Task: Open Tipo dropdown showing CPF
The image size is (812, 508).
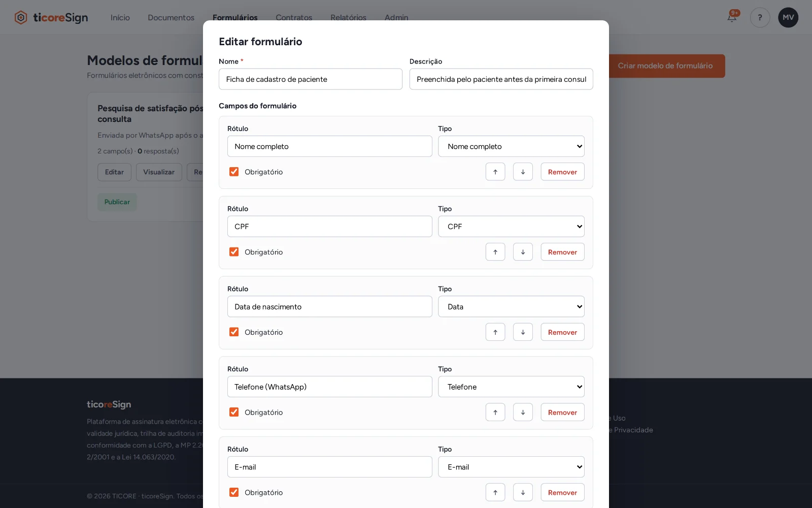Action: click(x=511, y=227)
